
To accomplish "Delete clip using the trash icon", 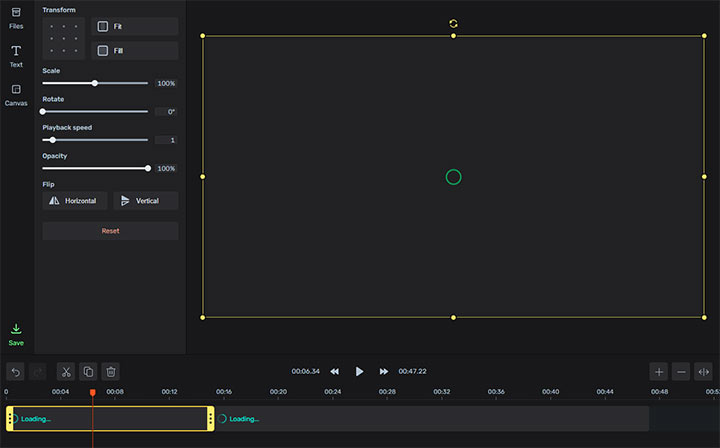I will coord(111,371).
